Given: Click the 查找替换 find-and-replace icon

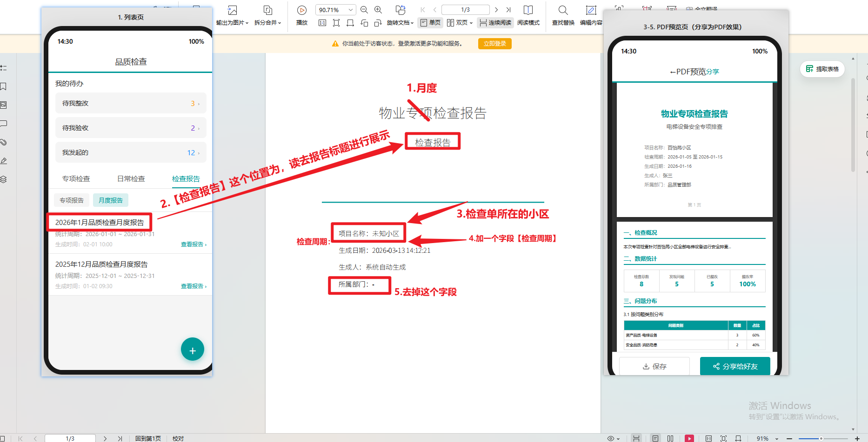Looking at the screenshot, I should click(563, 15).
